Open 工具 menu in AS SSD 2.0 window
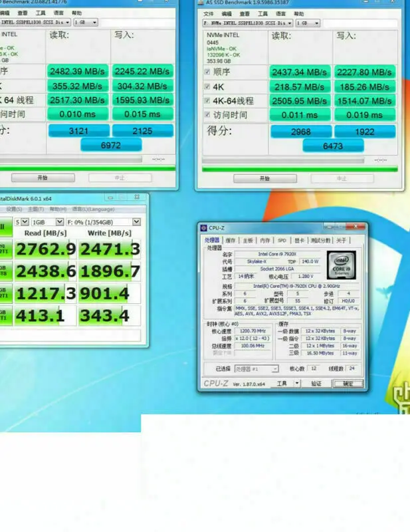This screenshot has height=532, width=410. pyautogui.click(x=41, y=13)
